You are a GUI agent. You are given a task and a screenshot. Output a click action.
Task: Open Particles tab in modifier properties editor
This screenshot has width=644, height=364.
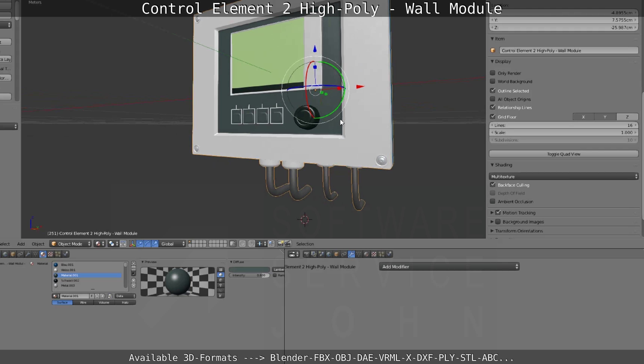coord(381,254)
